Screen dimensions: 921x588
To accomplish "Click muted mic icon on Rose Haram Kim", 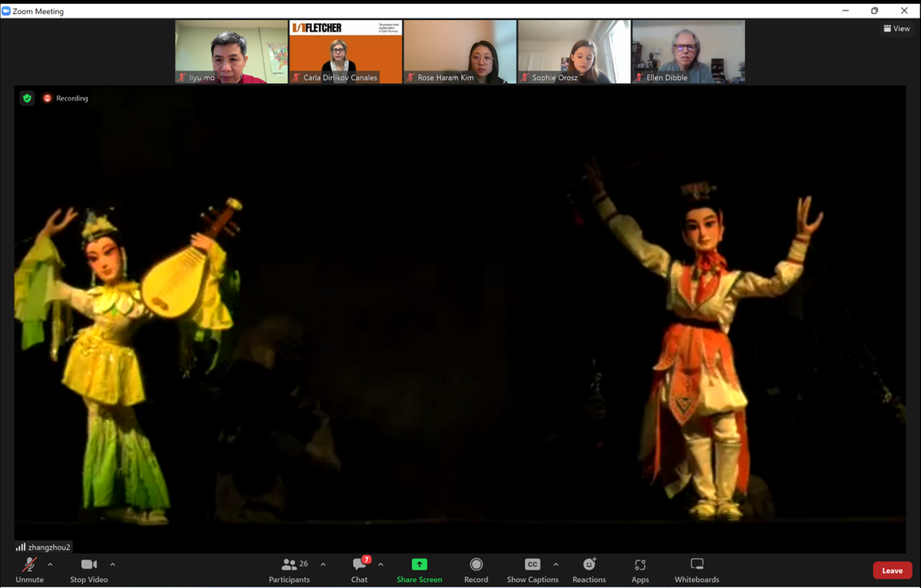I will (x=411, y=77).
